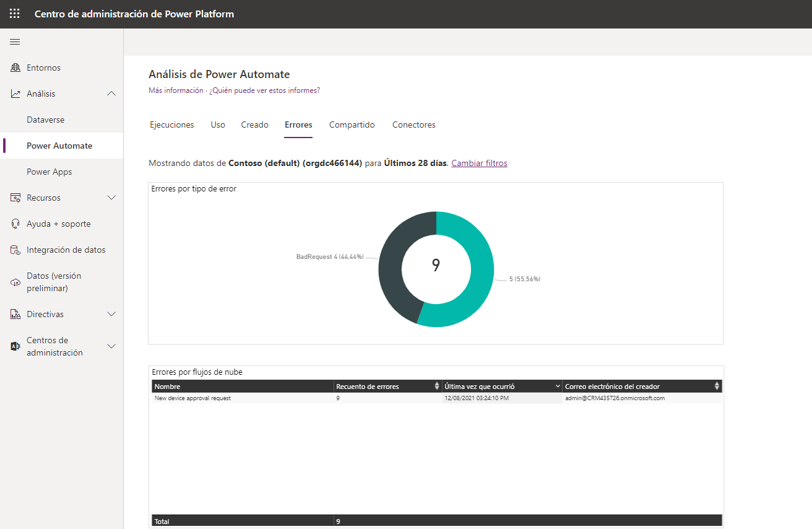This screenshot has width=812, height=529.
Task: Switch to the Conectores tab
Action: [x=414, y=125]
